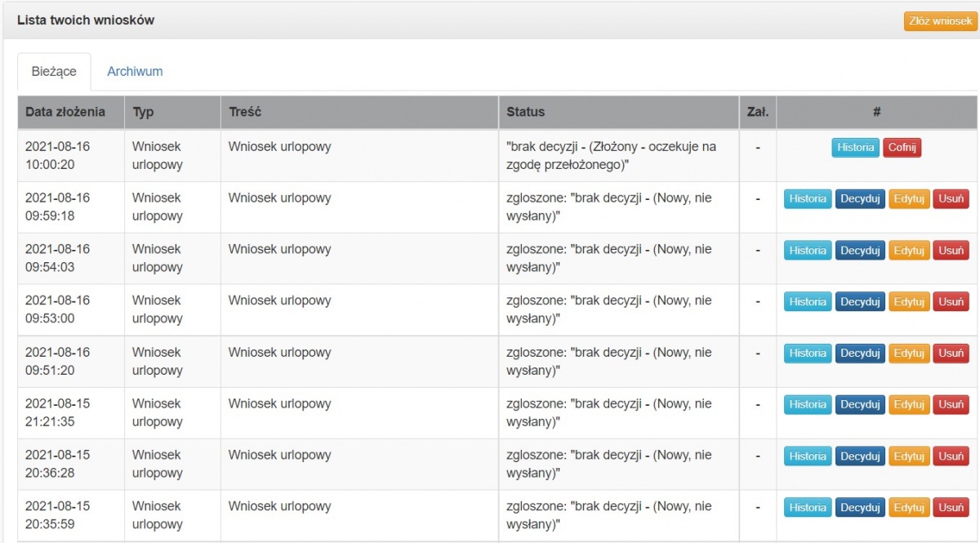Show Historia of the 09:53:00 request
980x543 pixels.
coord(808,301)
